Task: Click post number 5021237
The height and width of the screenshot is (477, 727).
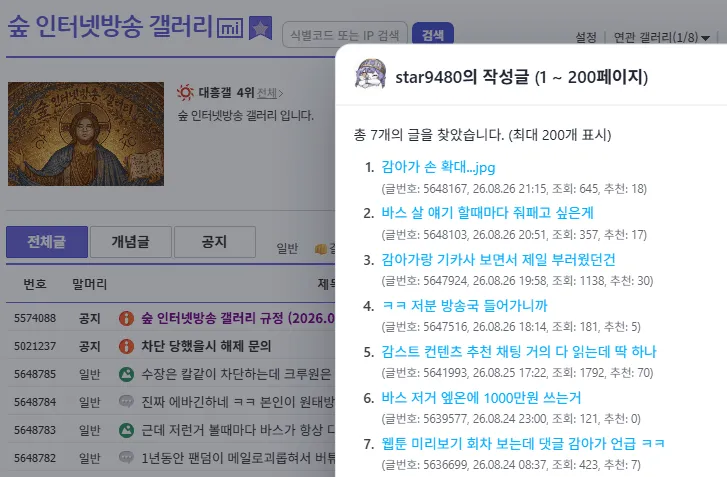Action: tap(35, 346)
